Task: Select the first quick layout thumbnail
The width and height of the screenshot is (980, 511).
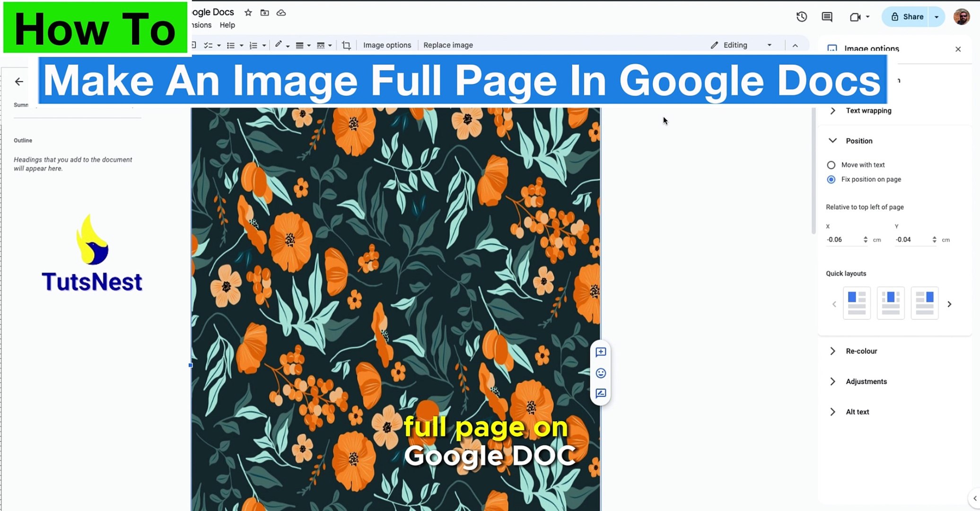Action: (x=857, y=303)
